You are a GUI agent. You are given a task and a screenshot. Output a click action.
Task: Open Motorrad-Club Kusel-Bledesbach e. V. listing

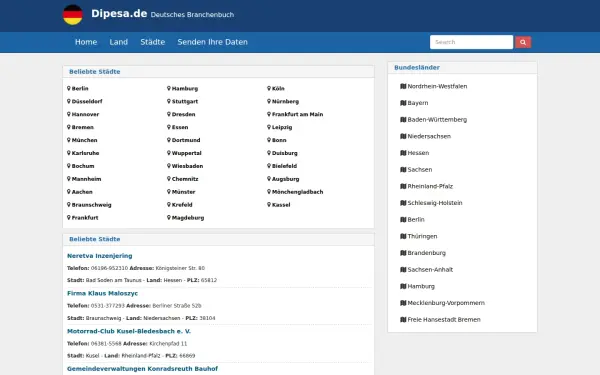click(x=129, y=331)
